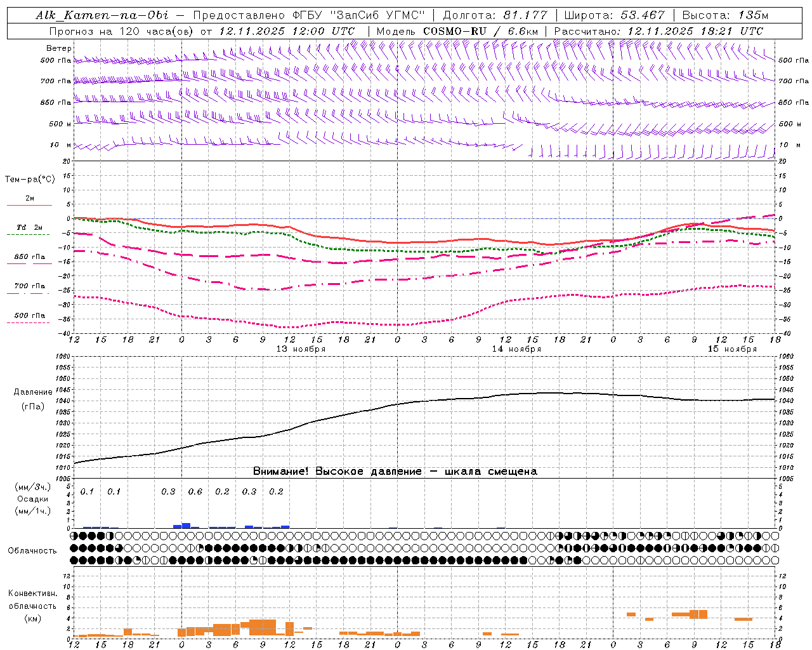812x650 pixels.
Task: Click the 'Тем-ра(°C)' temperature label
Action: point(30,180)
